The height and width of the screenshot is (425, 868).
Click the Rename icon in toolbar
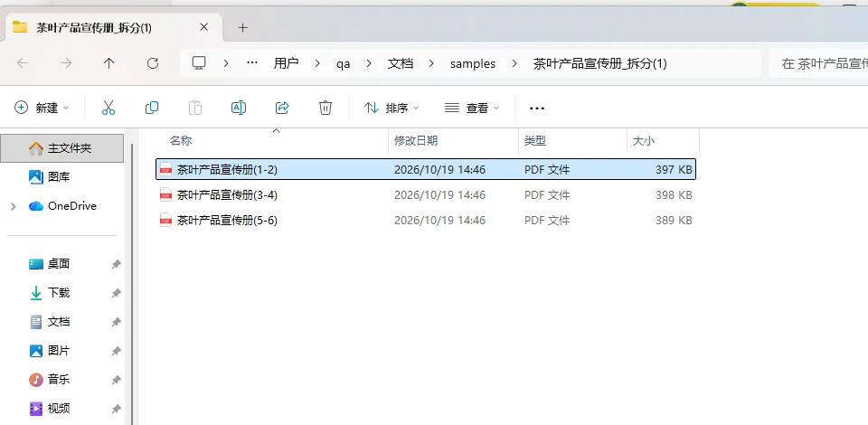click(239, 108)
